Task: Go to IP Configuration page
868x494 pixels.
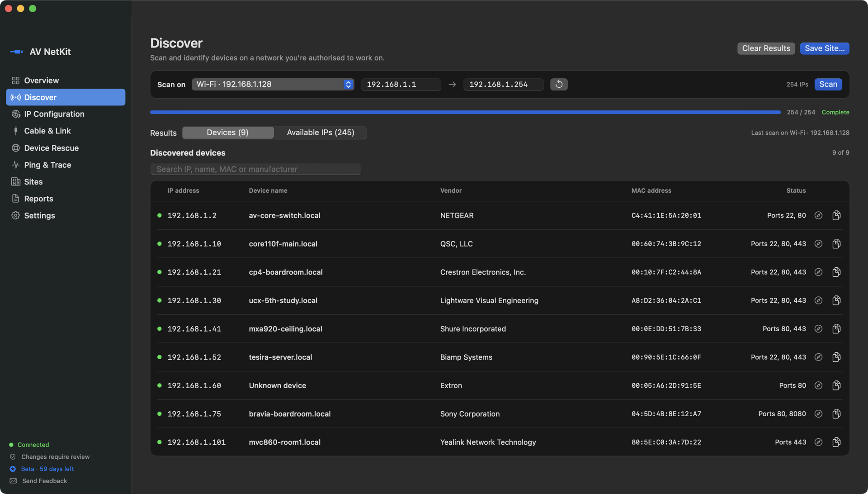Action: [66, 114]
